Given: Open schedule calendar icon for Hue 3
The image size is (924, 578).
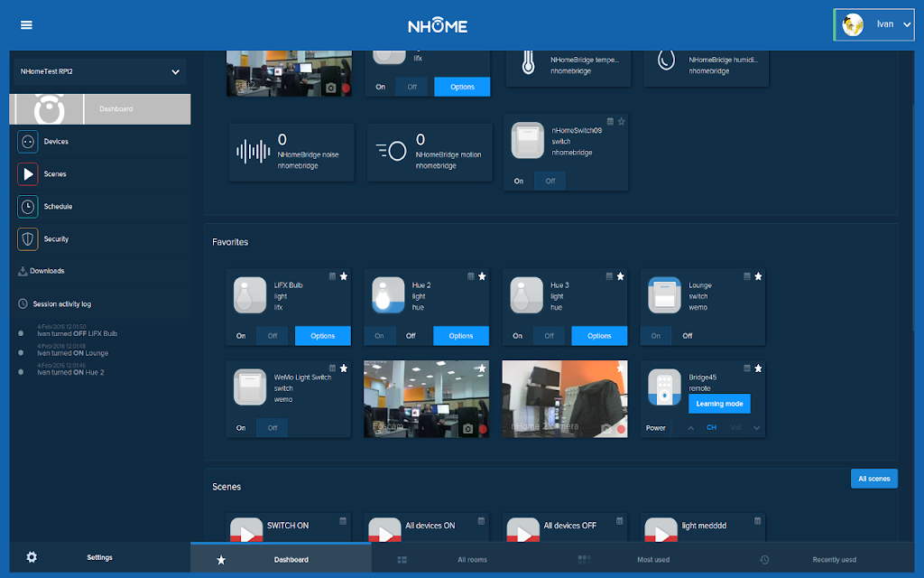Looking at the screenshot, I should click(x=609, y=276).
